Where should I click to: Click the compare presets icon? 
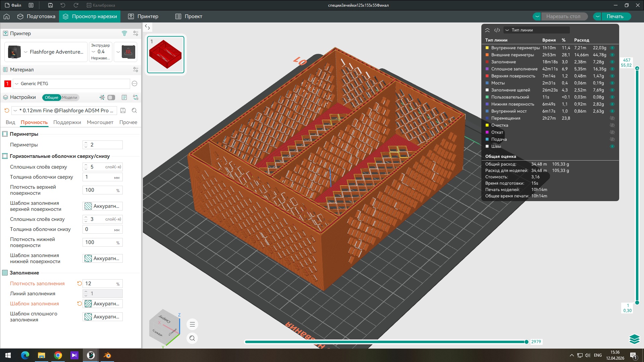(x=136, y=97)
